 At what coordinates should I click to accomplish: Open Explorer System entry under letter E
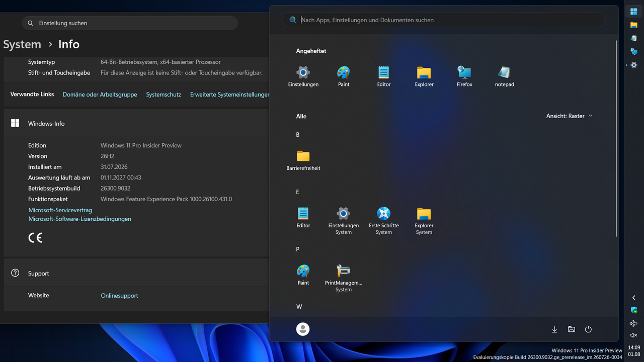point(424,221)
